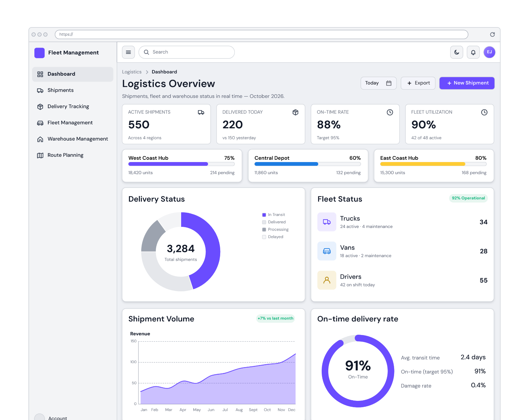Click the West Coast Hub progress bar
The height and width of the screenshot is (420, 529).
click(182, 164)
